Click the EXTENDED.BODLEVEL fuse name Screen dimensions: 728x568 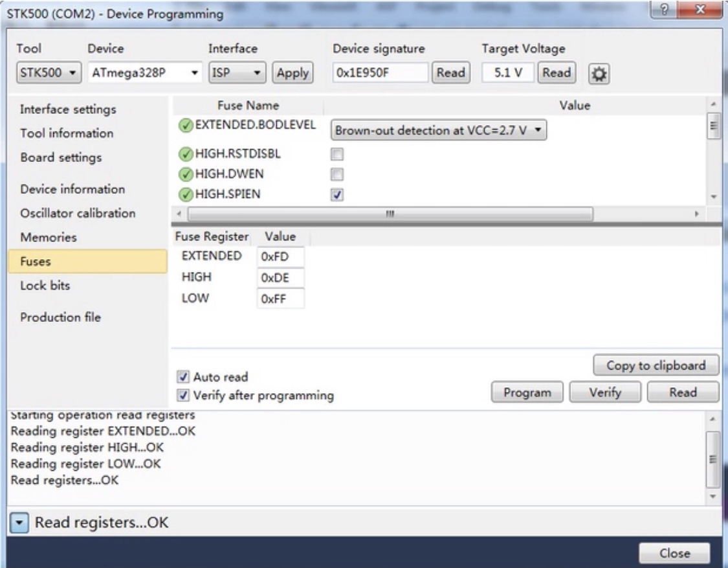[x=255, y=125]
